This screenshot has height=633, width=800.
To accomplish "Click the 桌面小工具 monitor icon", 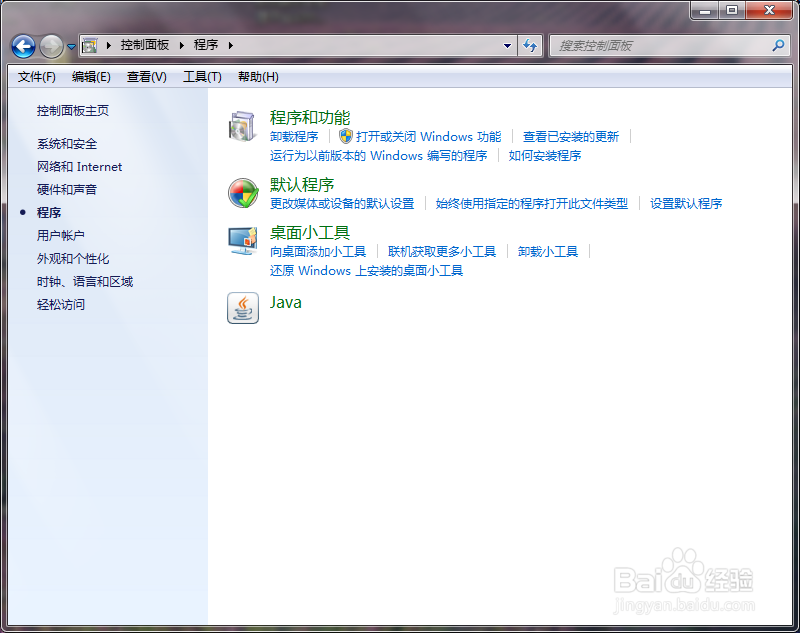I will tap(243, 241).
